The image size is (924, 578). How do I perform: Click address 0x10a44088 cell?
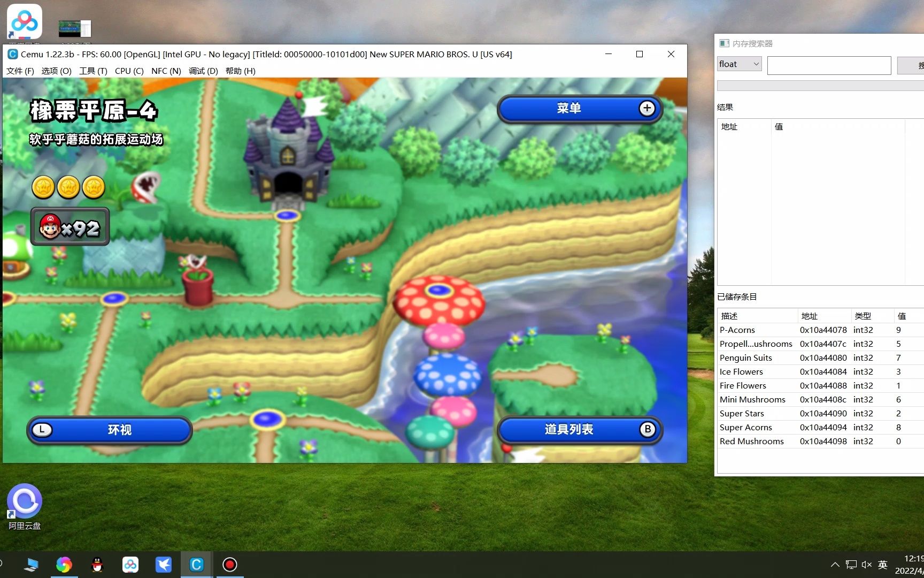823,386
